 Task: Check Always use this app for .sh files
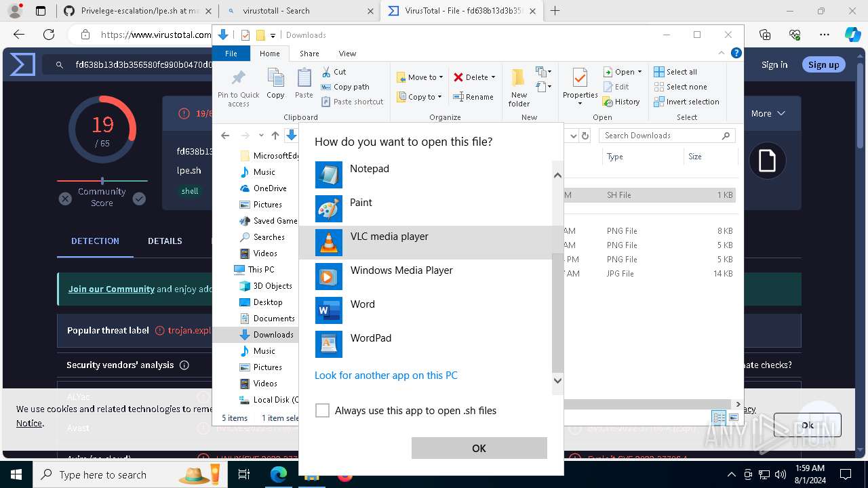323,411
